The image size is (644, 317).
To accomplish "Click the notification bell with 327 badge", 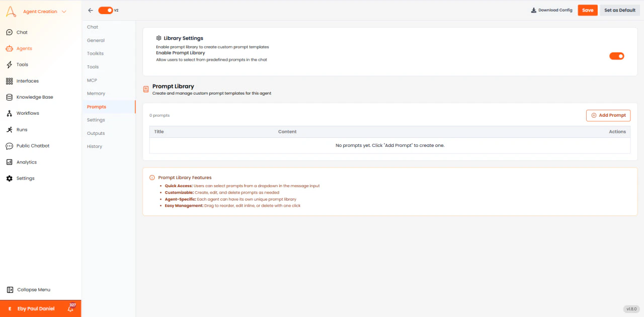I will point(71,308).
